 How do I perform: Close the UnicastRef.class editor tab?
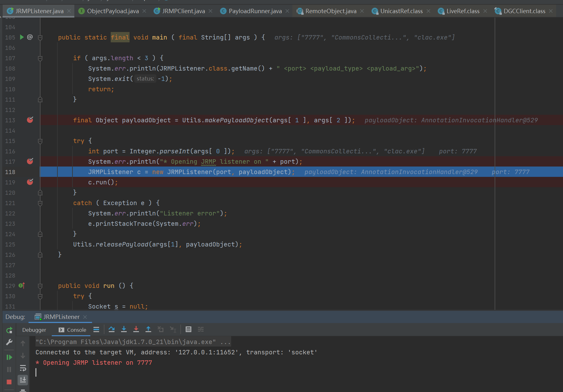[428, 11]
